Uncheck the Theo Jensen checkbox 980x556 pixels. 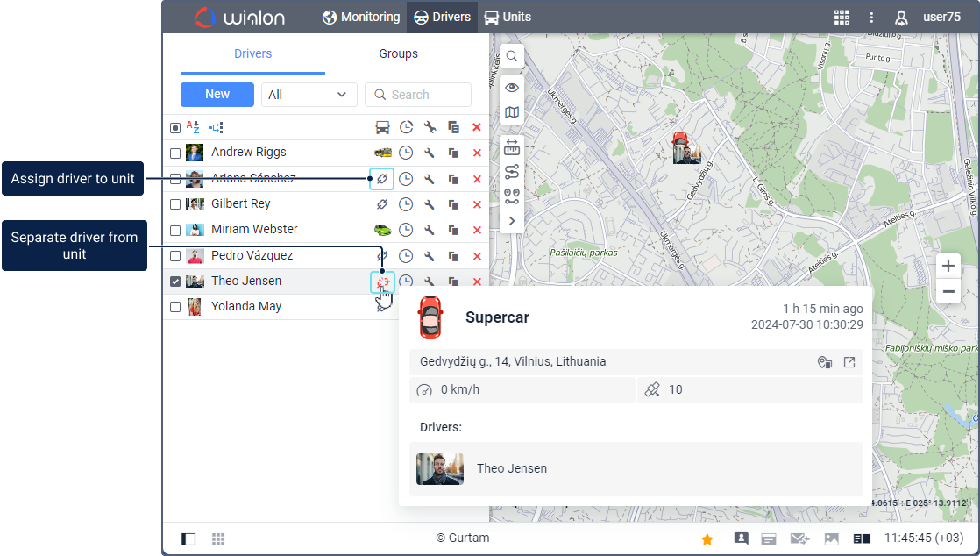pyautogui.click(x=175, y=282)
